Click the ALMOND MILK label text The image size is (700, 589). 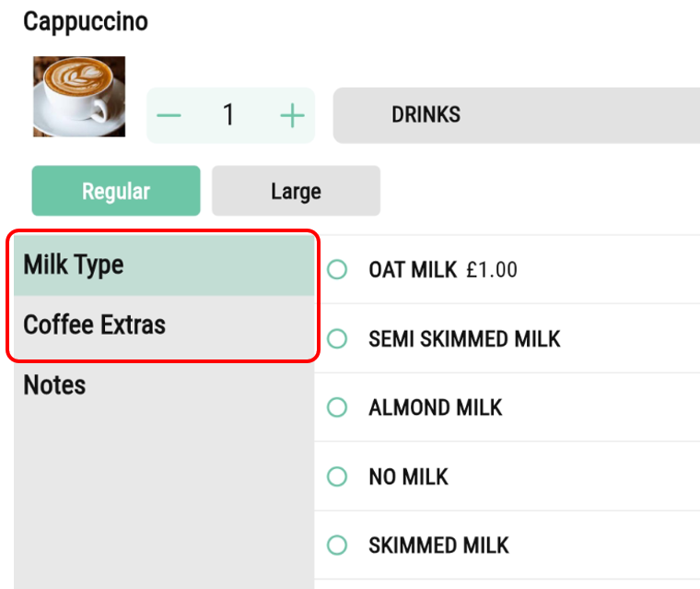[x=436, y=407]
